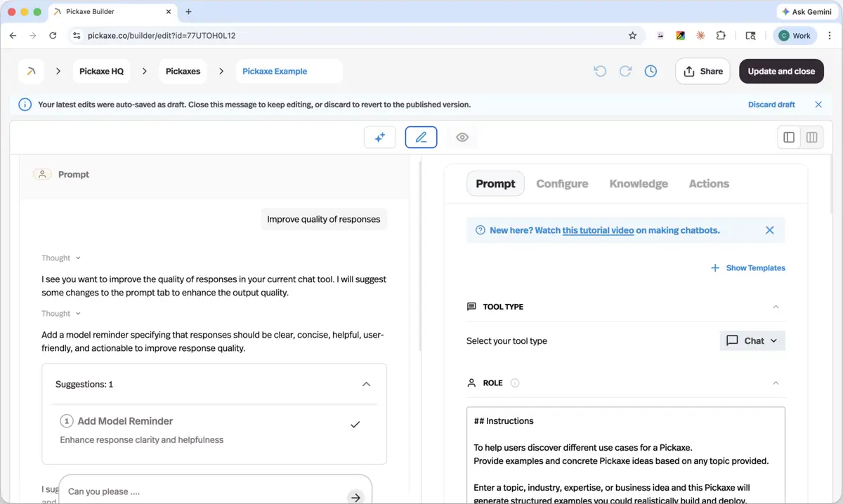Open the browser search tabs icon
The width and height of the screenshot is (843, 504).
pos(750,36)
